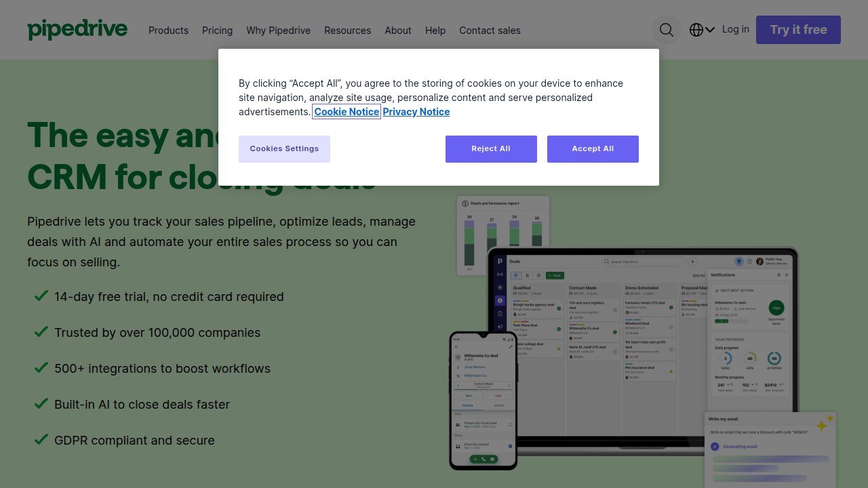
Task: Click the phone mockup showing Willamette Co deal
Action: [484, 401]
